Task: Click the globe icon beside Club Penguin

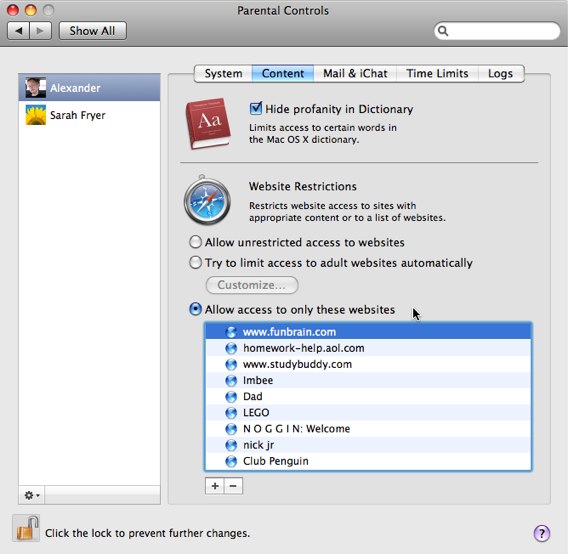Action: click(x=231, y=461)
